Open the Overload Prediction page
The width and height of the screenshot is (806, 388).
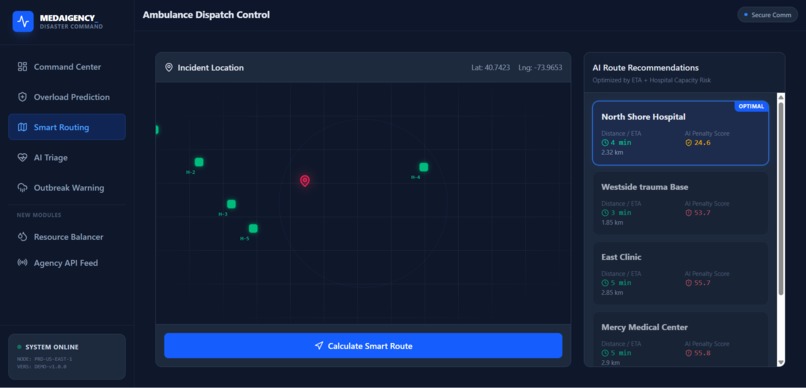67,97
